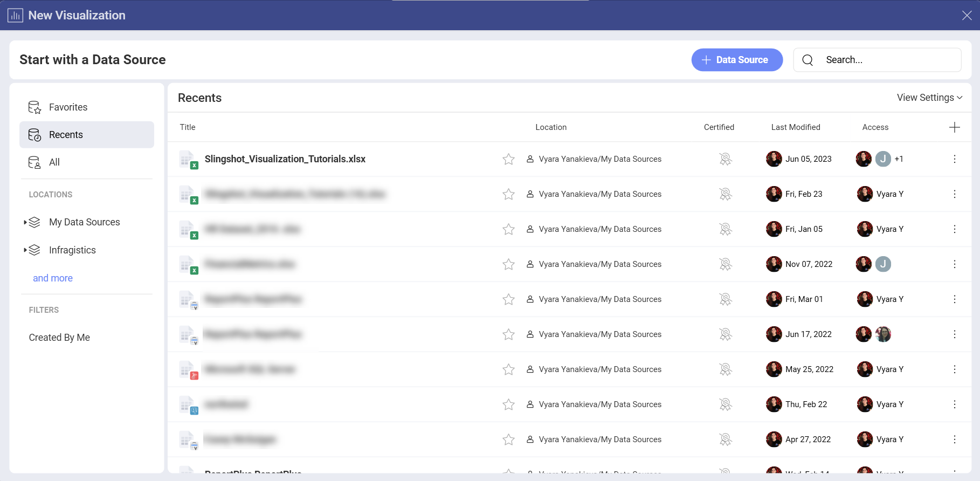Add a new Data Source

click(737, 60)
